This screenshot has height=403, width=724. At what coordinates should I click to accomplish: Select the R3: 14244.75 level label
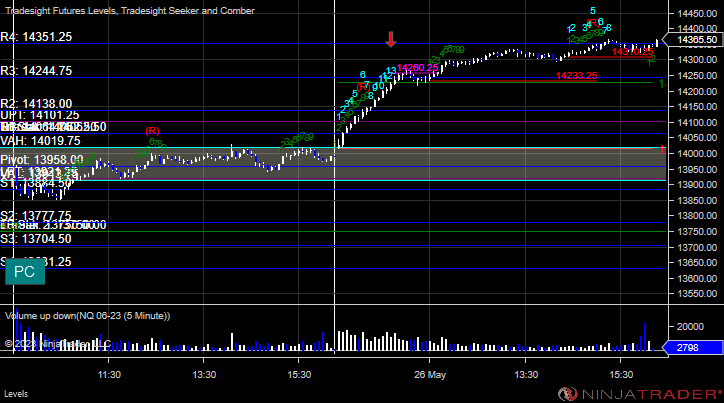pyautogui.click(x=36, y=71)
